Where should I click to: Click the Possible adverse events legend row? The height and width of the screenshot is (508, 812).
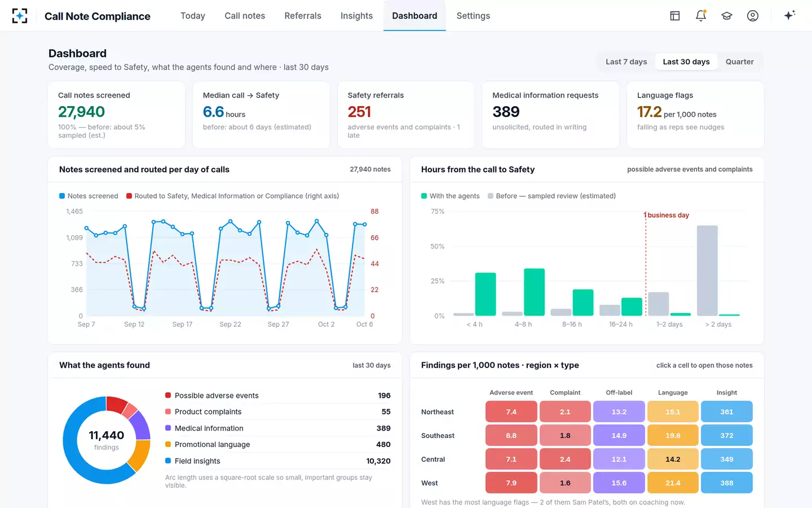pos(278,395)
